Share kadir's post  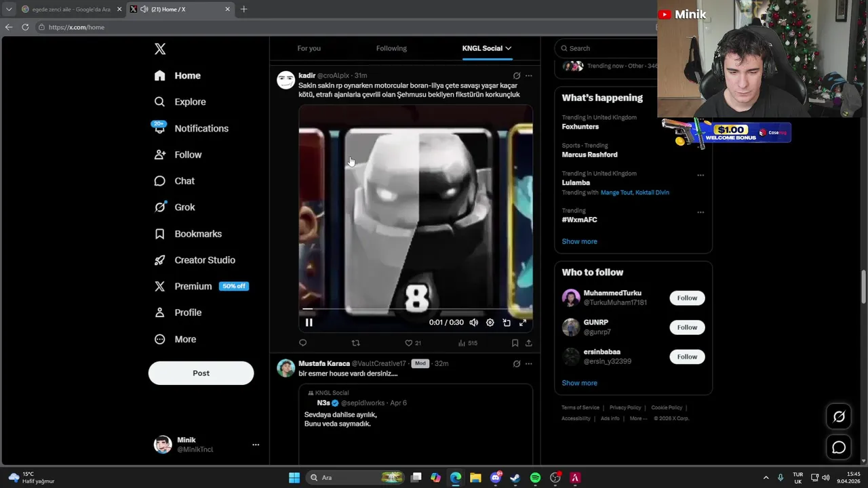[x=529, y=343]
